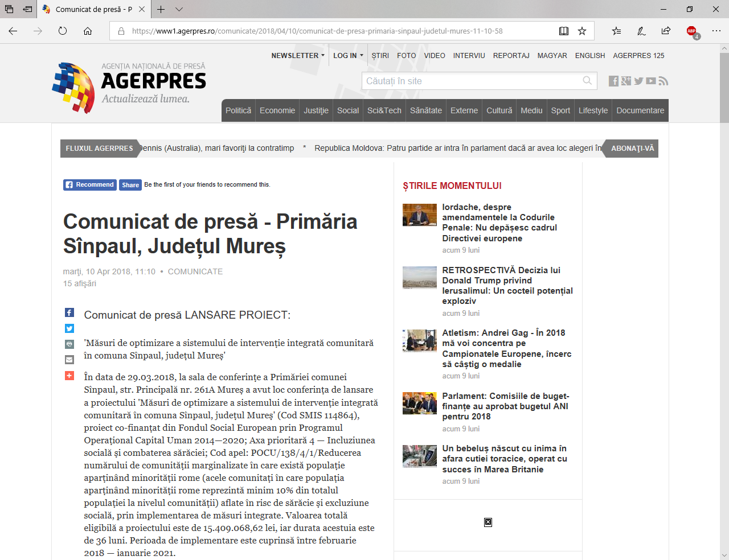Print the article using printer icon

pos(69,344)
